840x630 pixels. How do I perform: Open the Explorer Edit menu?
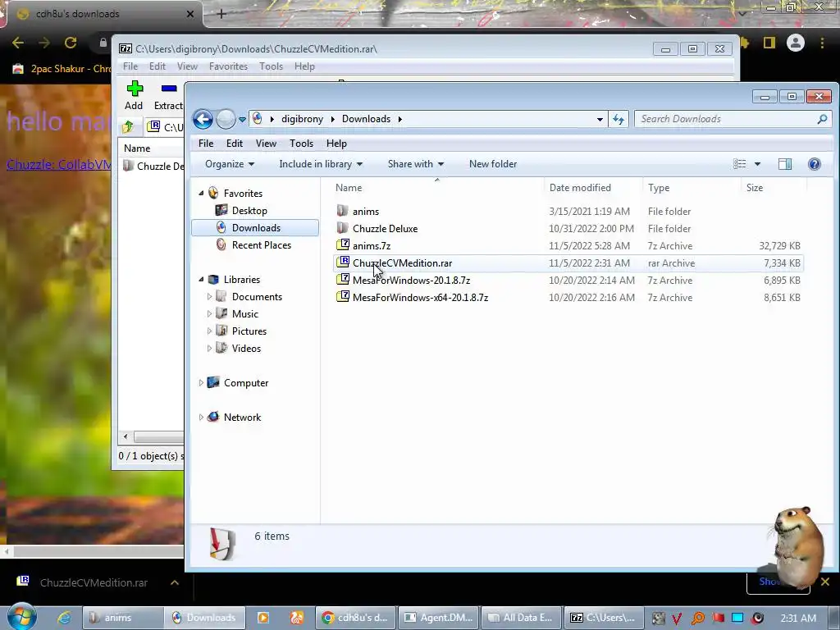234,144
